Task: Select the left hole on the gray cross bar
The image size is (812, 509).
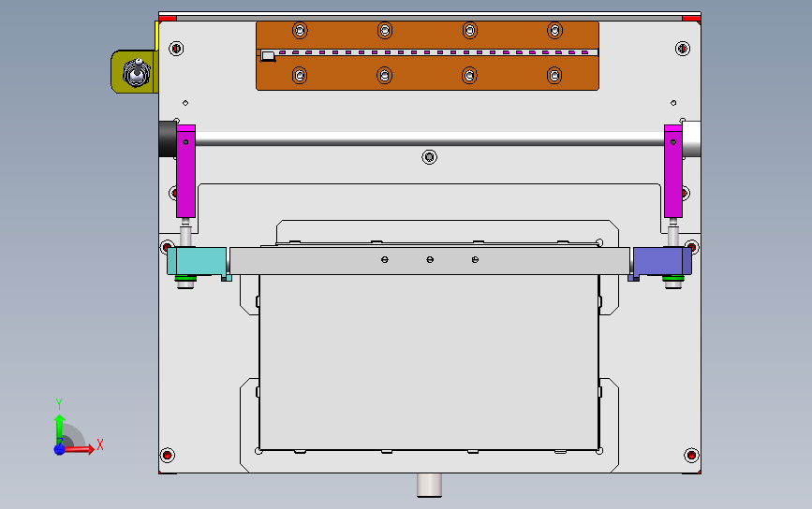Action: [385, 260]
